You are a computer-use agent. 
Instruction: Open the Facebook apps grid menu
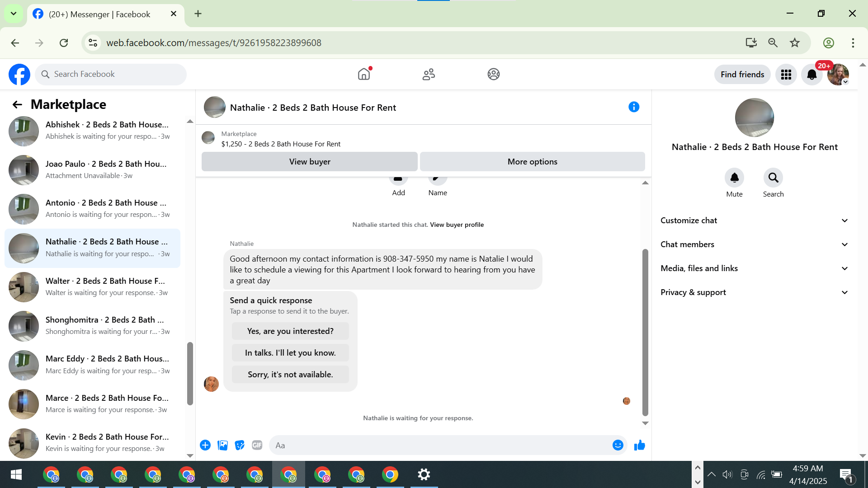tap(786, 75)
